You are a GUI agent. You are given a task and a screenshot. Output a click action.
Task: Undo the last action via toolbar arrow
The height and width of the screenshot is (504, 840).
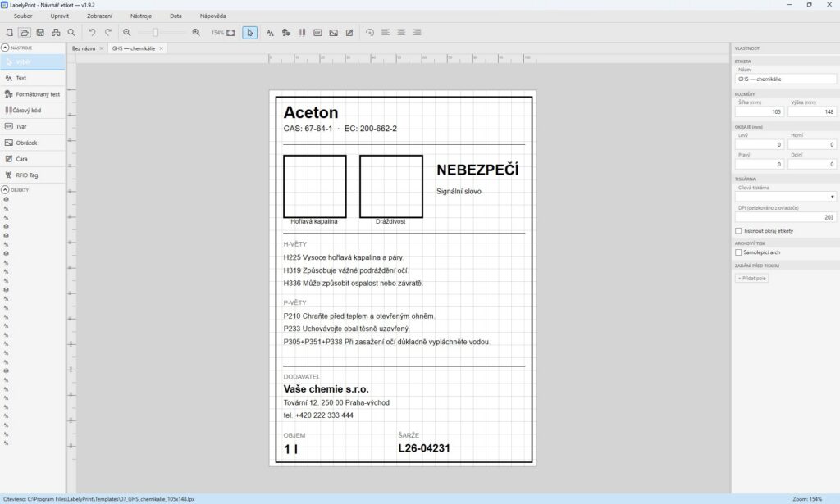tap(92, 33)
